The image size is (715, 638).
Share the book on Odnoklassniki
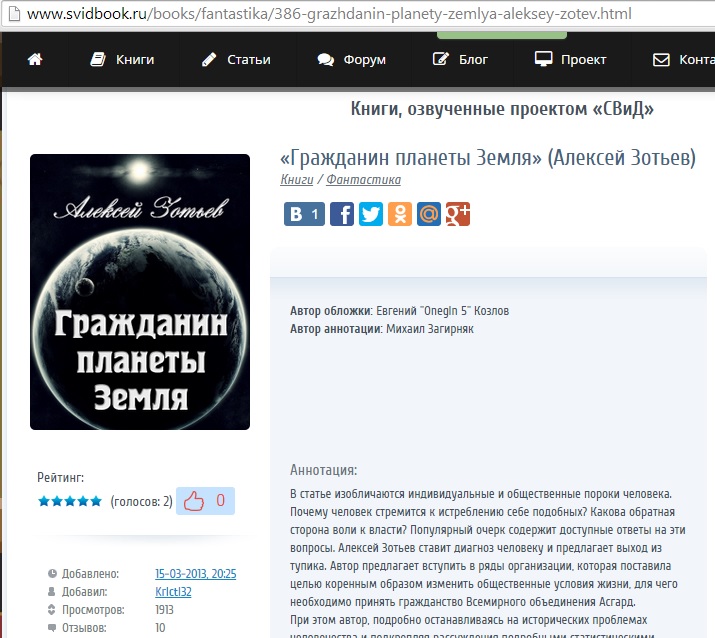(400, 214)
